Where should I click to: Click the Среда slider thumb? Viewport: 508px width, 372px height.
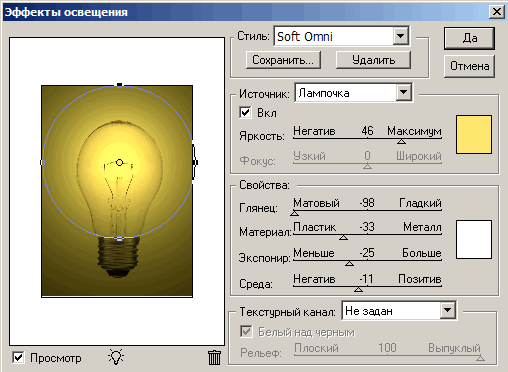358,289
